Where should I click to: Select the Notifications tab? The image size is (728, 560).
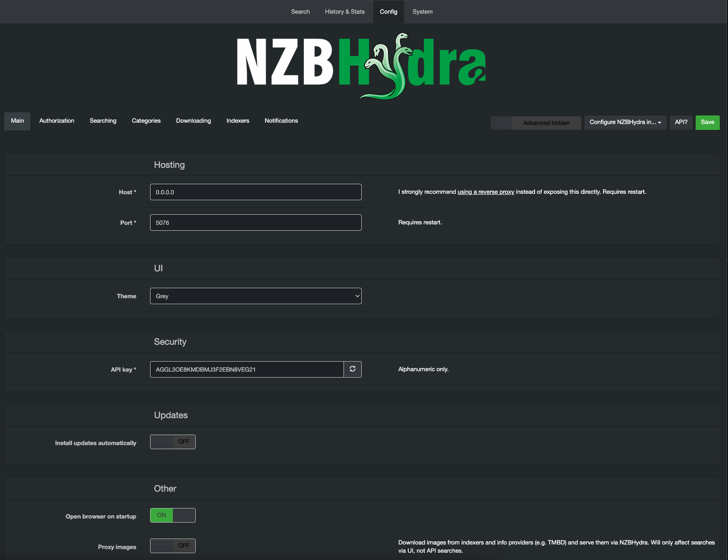pos(281,121)
